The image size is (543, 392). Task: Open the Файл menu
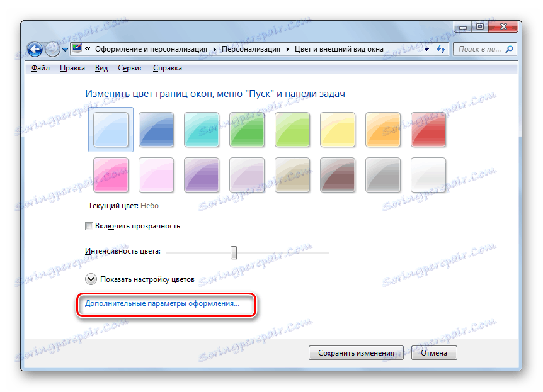(40, 68)
